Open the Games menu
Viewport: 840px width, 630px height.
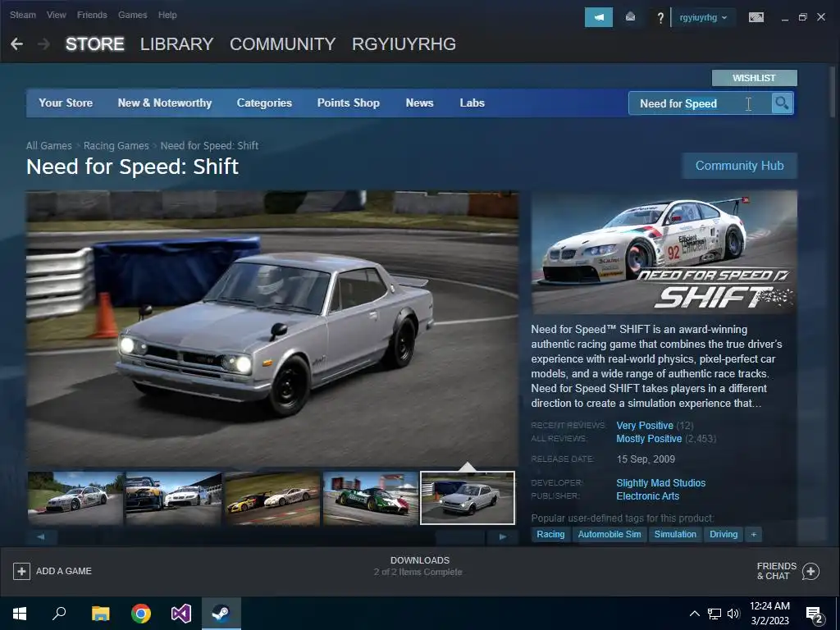click(132, 15)
